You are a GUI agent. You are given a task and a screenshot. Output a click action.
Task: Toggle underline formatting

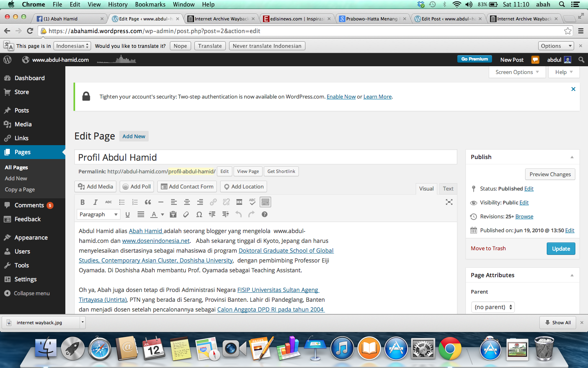pyautogui.click(x=127, y=214)
